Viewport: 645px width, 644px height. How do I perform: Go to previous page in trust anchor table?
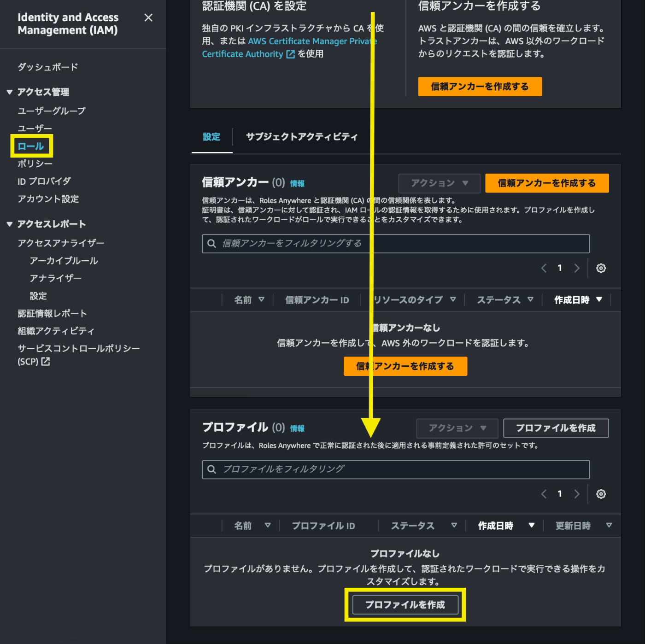(x=544, y=268)
